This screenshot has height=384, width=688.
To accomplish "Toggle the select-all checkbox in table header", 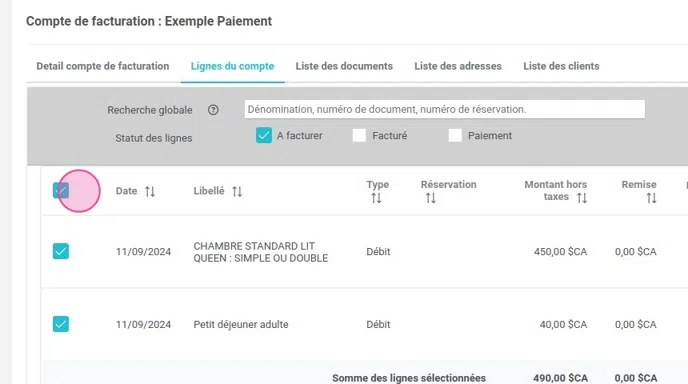I will (61, 190).
